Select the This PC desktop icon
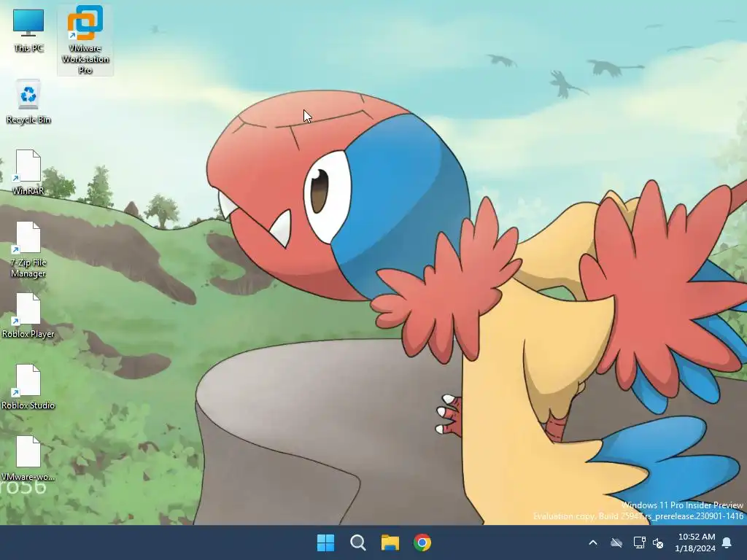 (x=28, y=29)
